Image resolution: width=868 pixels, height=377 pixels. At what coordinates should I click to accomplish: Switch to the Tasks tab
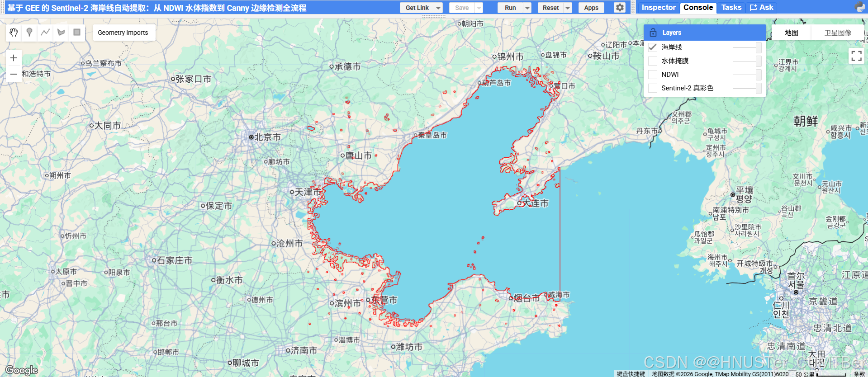pyautogui.click(x=731, y=8)
